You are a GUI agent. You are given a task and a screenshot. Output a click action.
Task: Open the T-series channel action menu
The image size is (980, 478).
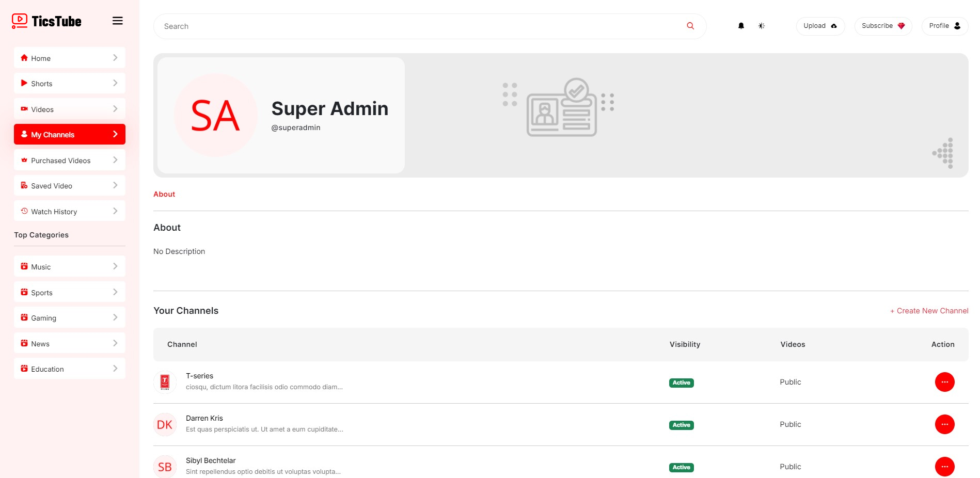[944, 382]
